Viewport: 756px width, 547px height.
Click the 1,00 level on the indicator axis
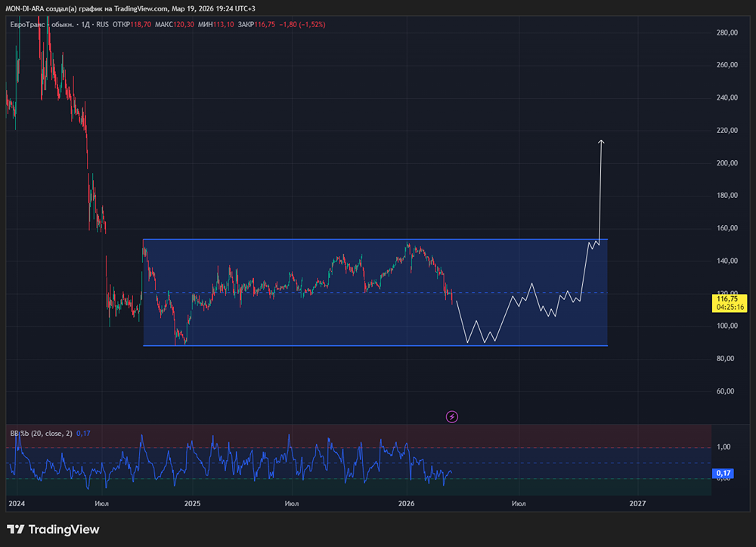723,447
